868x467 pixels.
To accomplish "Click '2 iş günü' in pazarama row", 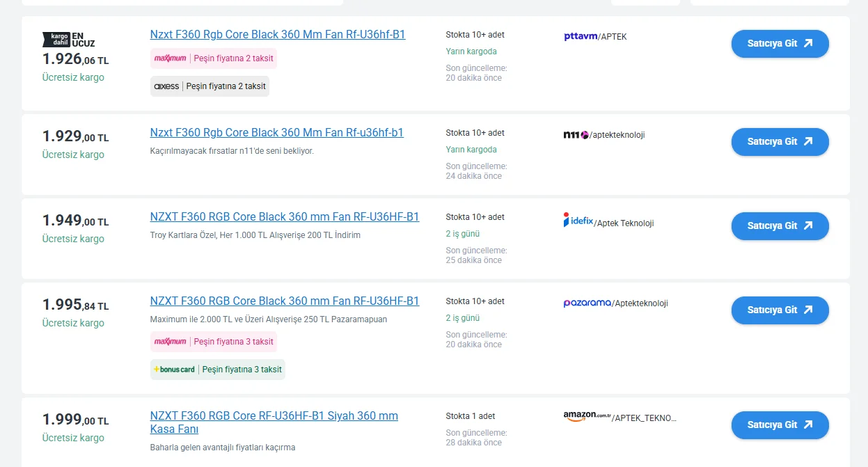I will 463,317.
